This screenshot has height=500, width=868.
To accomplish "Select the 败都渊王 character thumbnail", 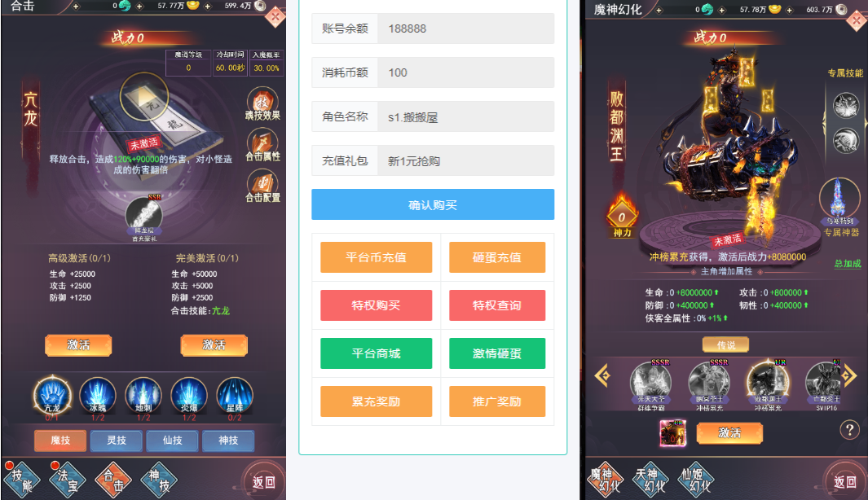I will [768, 384].
